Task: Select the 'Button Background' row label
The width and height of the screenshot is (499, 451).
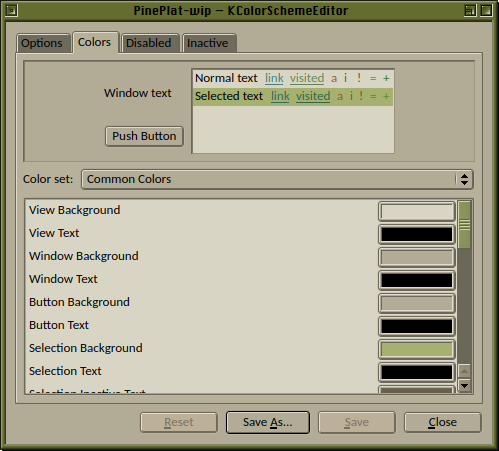Action: (x=79, y=302)
